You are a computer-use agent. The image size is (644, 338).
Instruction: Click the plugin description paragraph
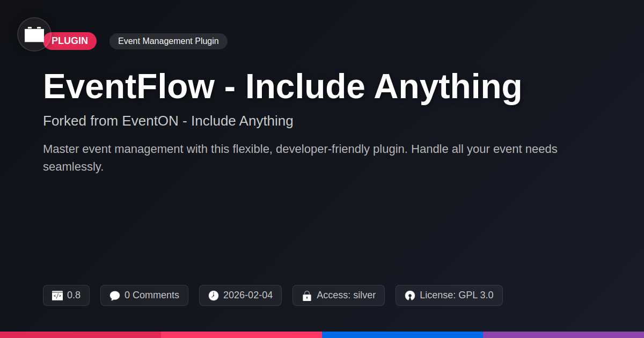tap(300, 158)
